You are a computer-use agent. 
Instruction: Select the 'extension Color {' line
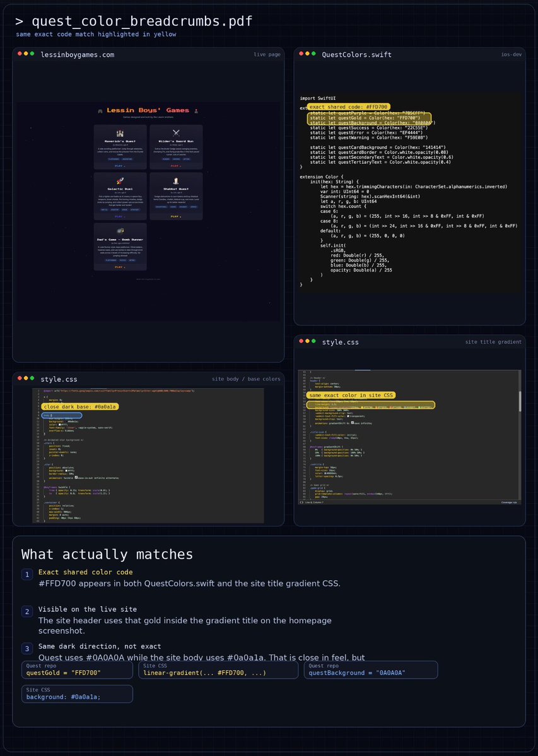point(322,177)
